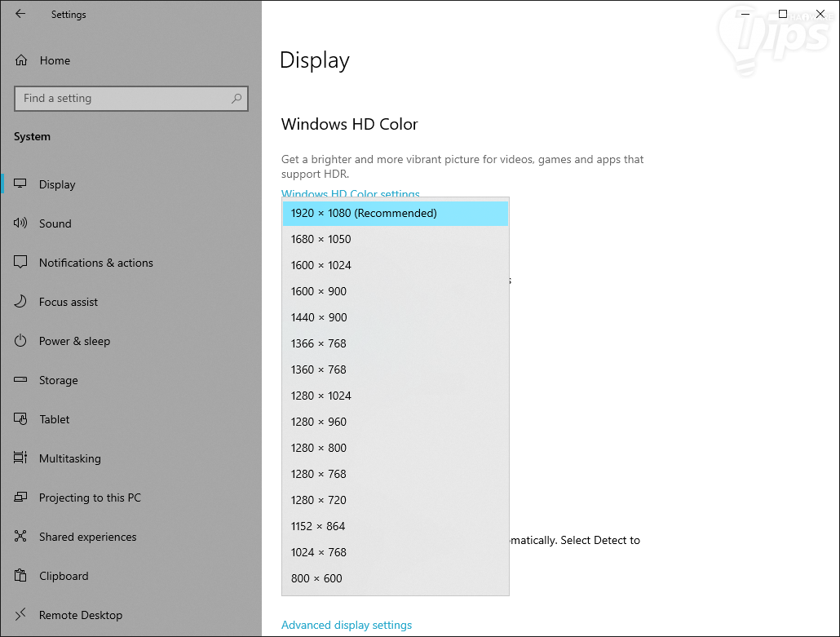
Task: Click the Find a setting search box
Action: click(122, 99)
